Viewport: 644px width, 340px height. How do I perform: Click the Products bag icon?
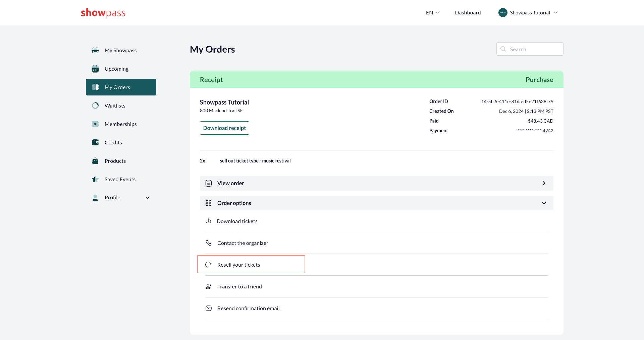(x=95, y=161)
